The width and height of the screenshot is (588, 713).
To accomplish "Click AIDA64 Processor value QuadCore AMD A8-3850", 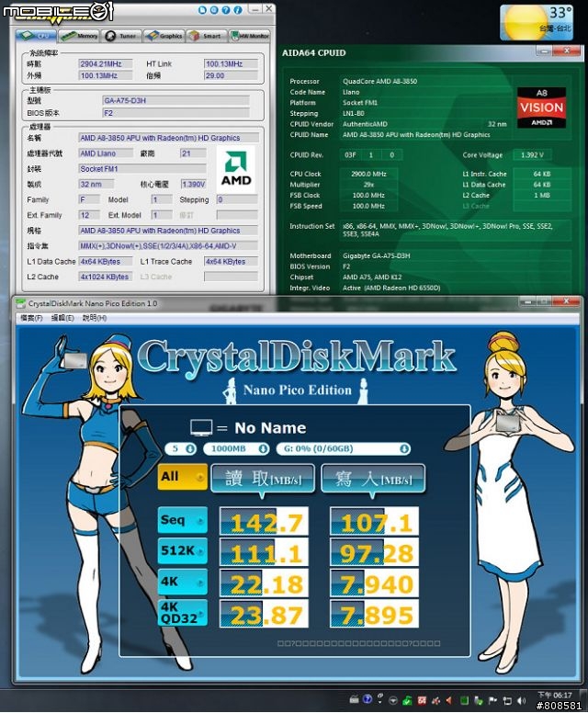I will 379,82.
